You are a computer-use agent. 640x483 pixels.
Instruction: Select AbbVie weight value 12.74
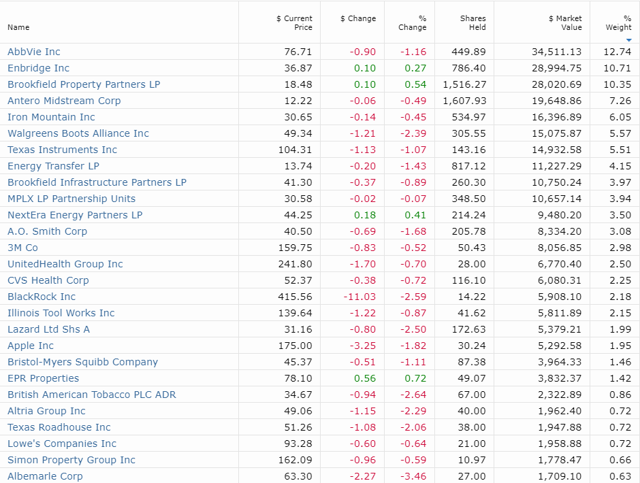pos(618,52)
